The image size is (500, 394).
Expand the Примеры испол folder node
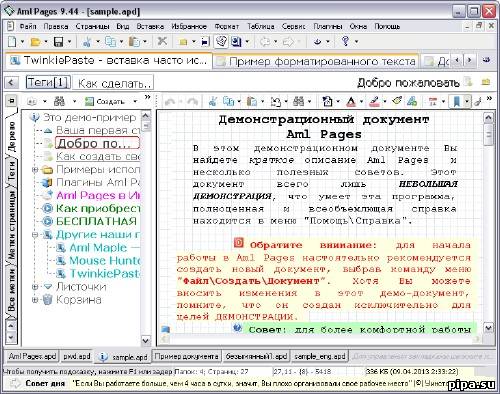coord(35,170)
